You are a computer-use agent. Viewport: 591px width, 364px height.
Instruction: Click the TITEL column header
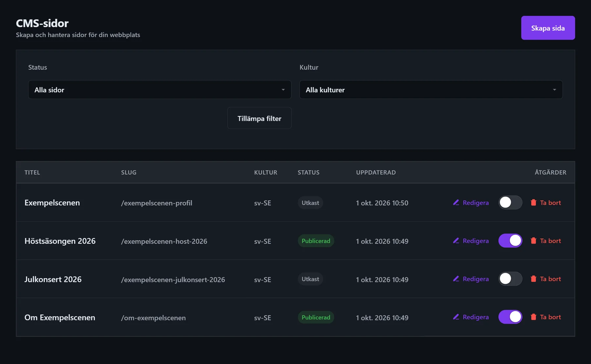pos(32,172)
